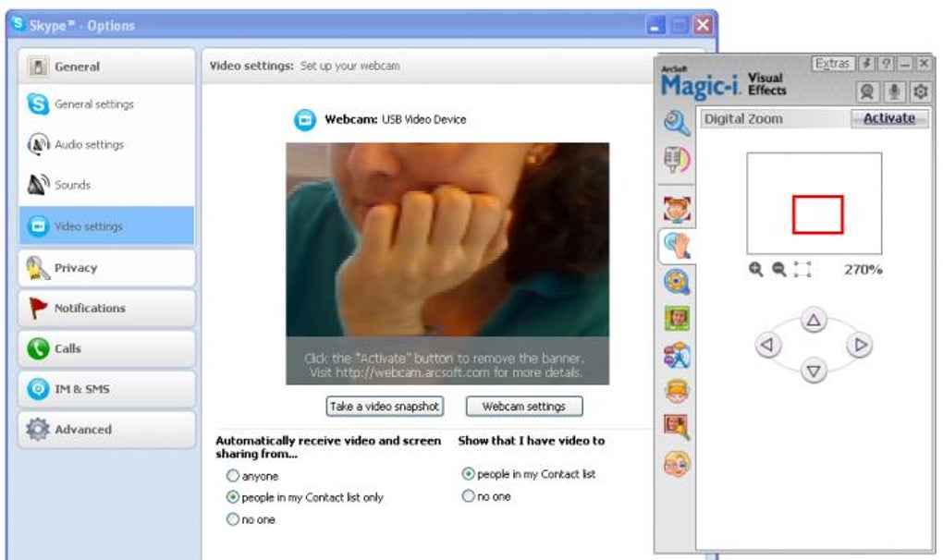Select the gear magnifier effect icon in Magic-i
This screenshot has width=943, height=560.
pos(677,282)
